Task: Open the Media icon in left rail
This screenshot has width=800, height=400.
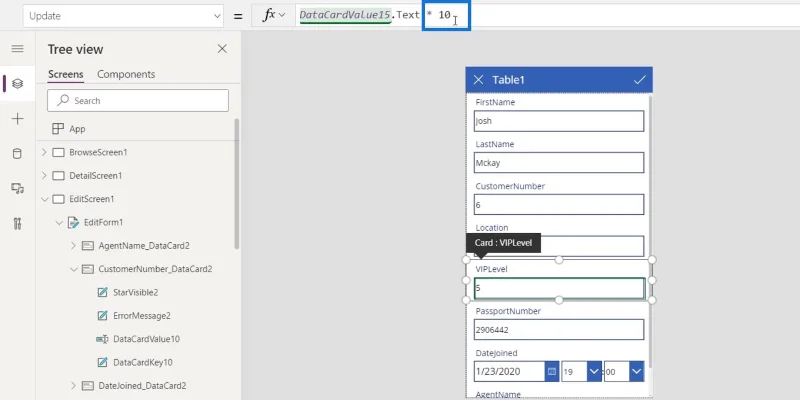Action: point(17,189)
